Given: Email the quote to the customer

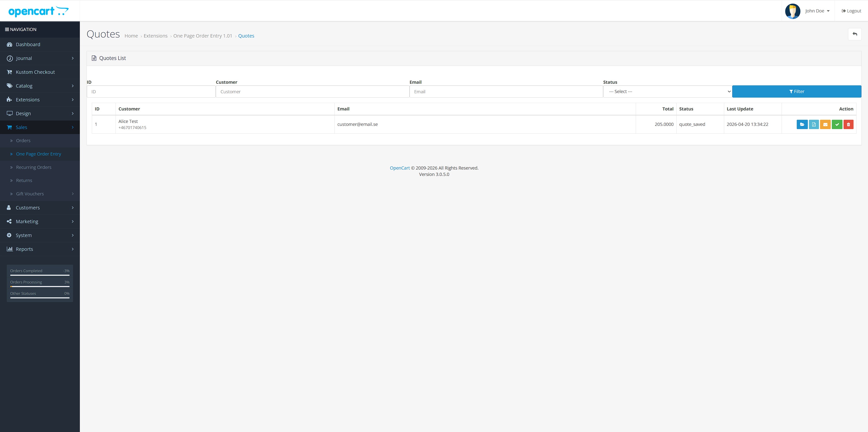Looking at the screenshot, I should point(825,124).
